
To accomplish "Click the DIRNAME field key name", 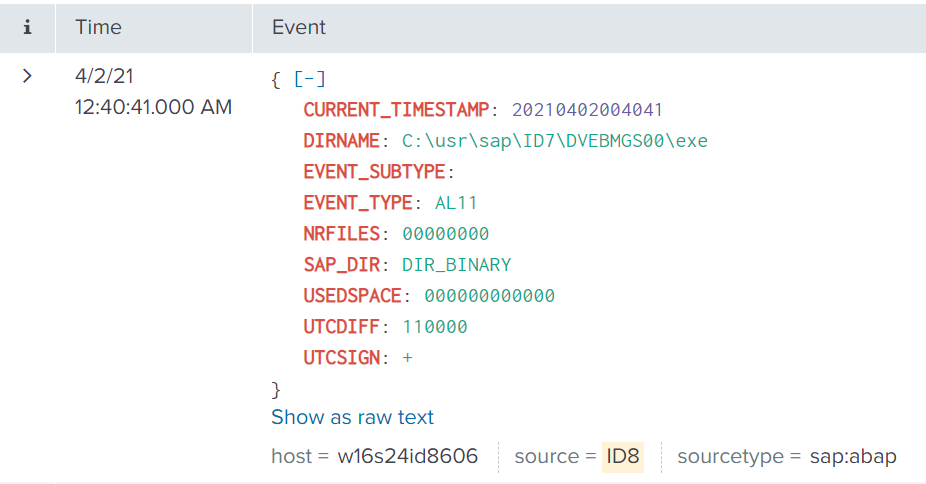I will coord(342,141).
